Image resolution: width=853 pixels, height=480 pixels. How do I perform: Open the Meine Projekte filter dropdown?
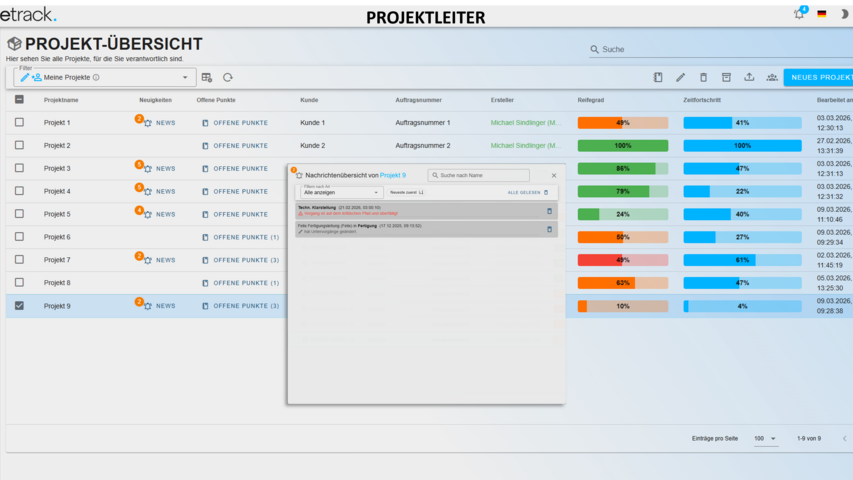104,77
